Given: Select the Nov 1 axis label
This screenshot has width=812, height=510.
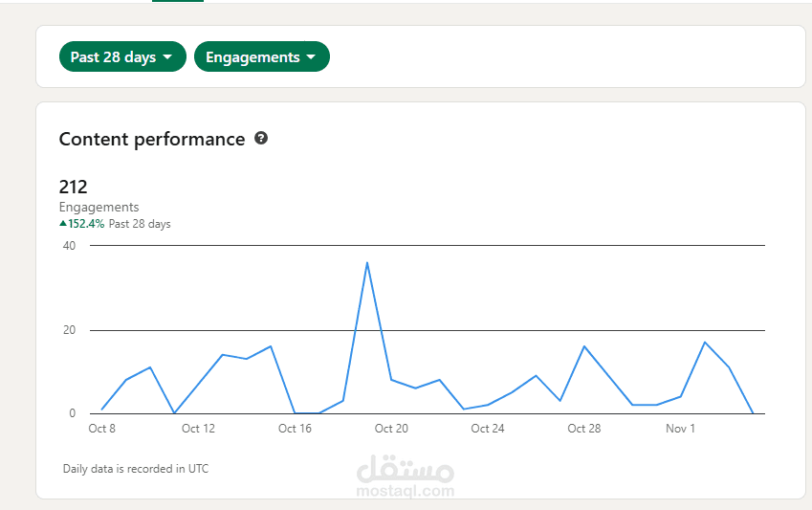Looking at the screenshot, I should tap(680, 429).
